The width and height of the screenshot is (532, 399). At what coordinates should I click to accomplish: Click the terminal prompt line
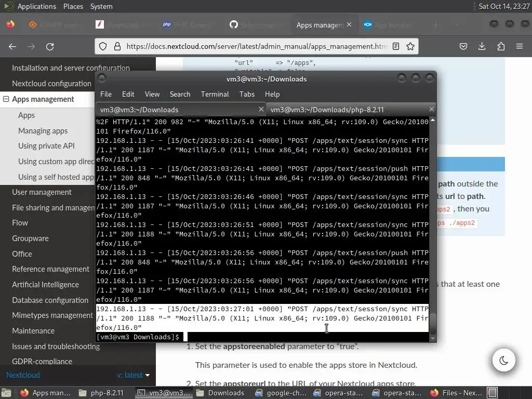tap(262, 337)
